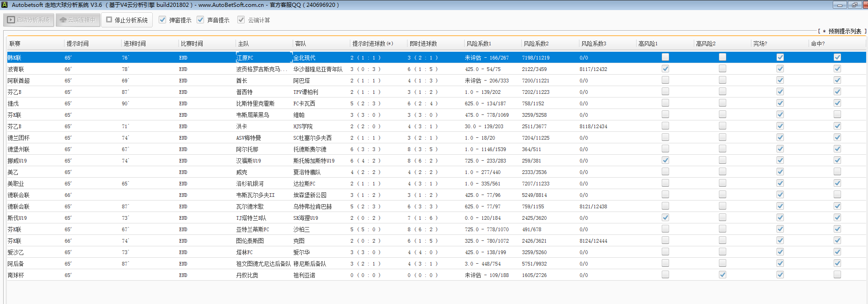Toggle the 停止分析系统 checkbox
868x304 pixels.
109,20
